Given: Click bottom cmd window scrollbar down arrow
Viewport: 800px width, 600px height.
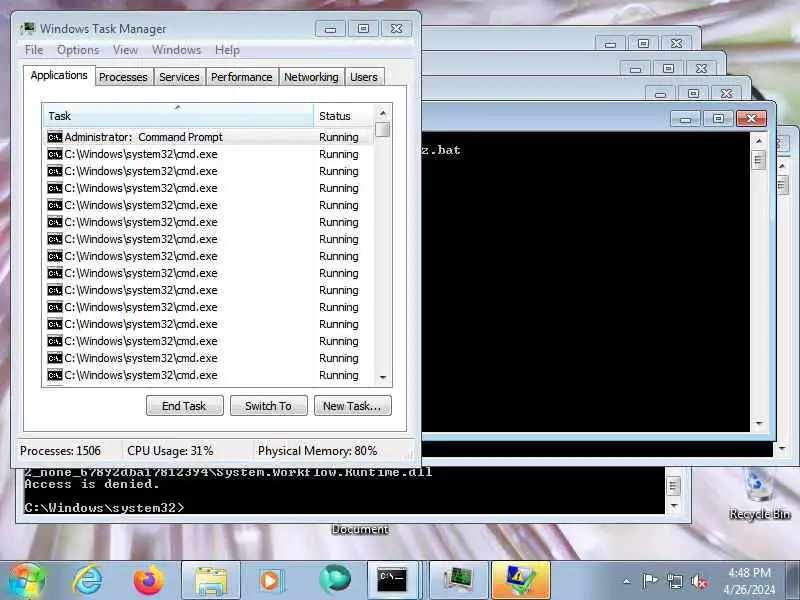Looking at the screenshot, I should (674, 506).
